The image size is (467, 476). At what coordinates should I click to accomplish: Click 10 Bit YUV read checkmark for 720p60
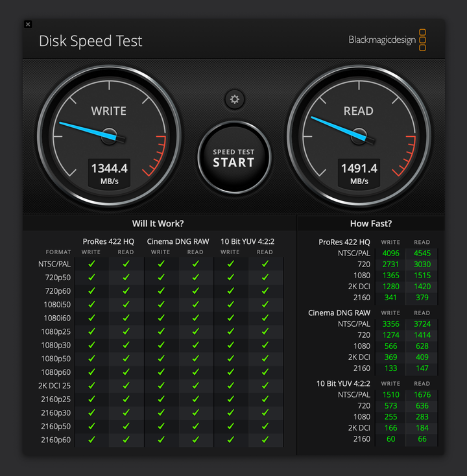[265, 291]
